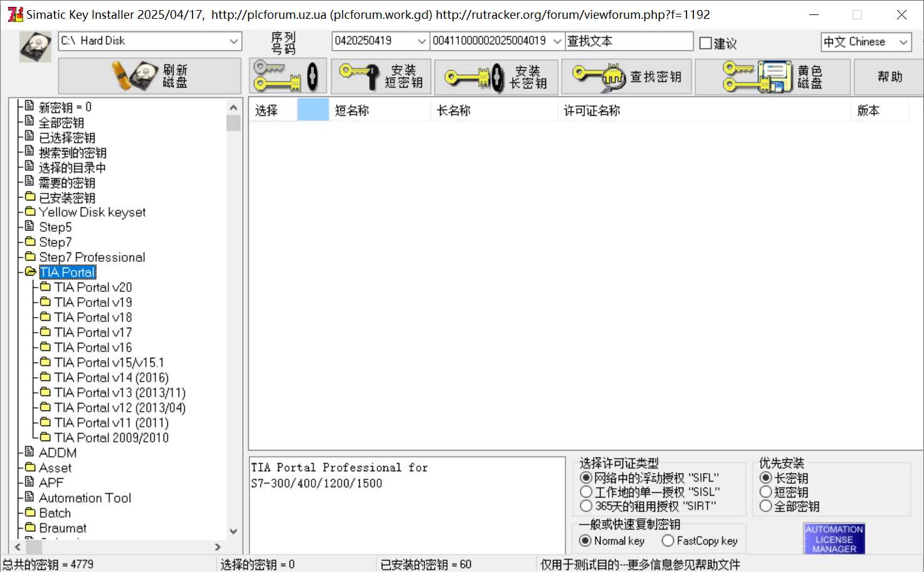Open the 帮助 help button
Screen dimensions: 924x572
(889, 76)
